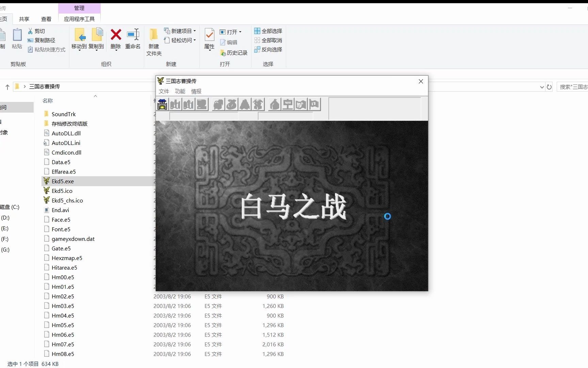This screenshot has width=588, height=368.
Task: Click the grayed map icon in game toolbar
Action: [x=301, y=104]
